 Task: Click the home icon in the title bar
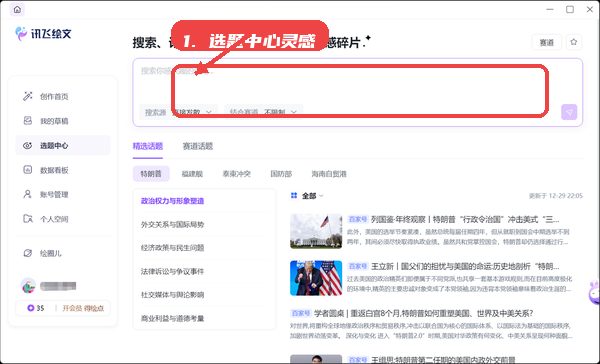17,10
